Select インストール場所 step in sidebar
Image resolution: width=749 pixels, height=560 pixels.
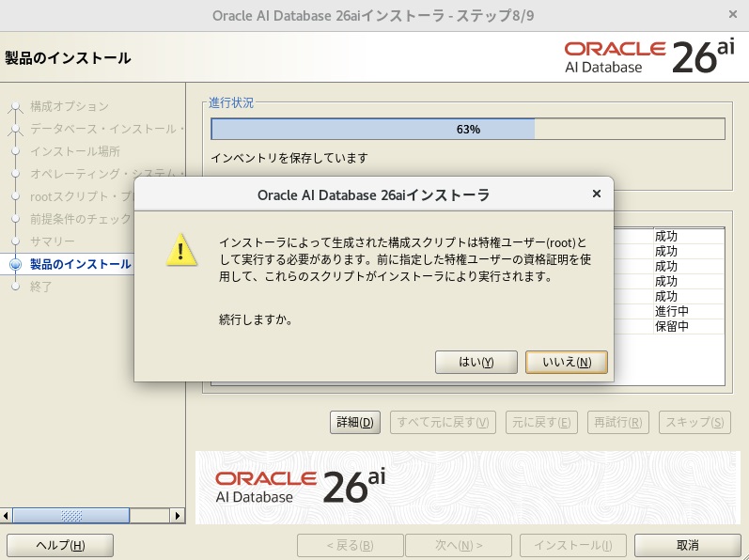coord(74,151)
